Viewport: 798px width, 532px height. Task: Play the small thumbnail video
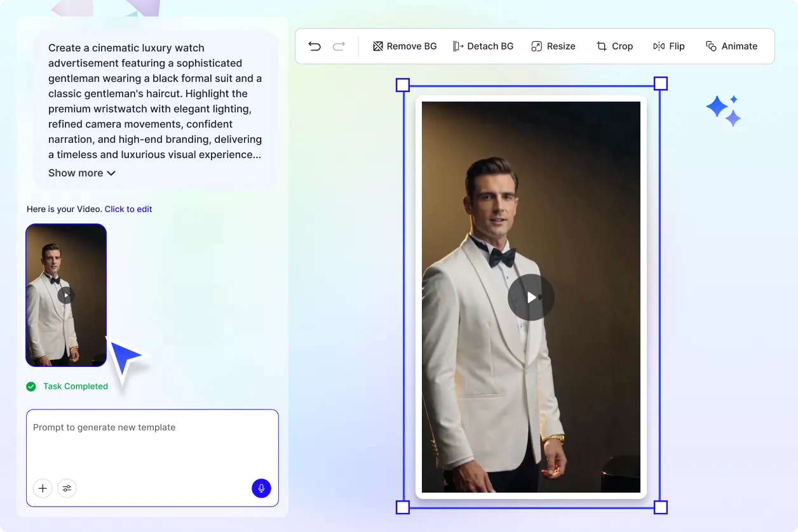click(x=66, y=295)
